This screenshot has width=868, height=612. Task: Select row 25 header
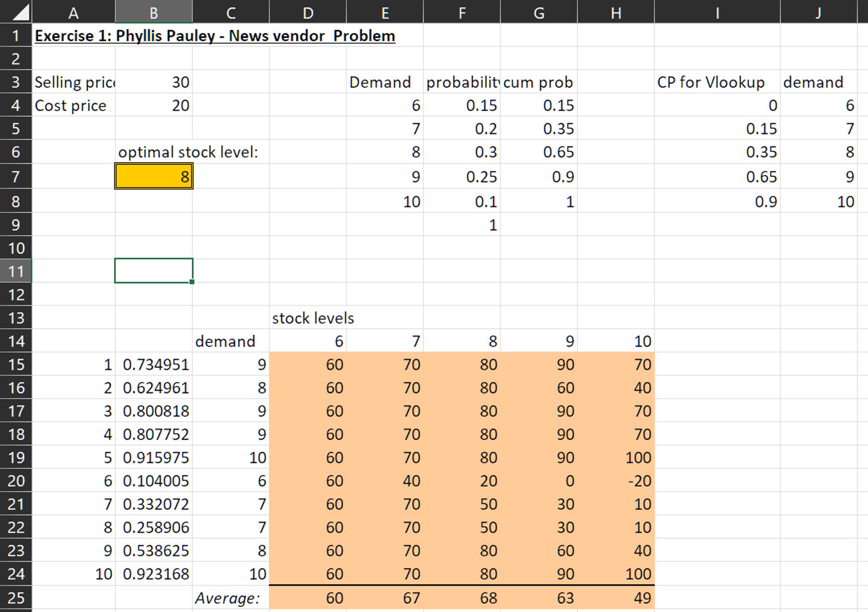coord(16,598)
